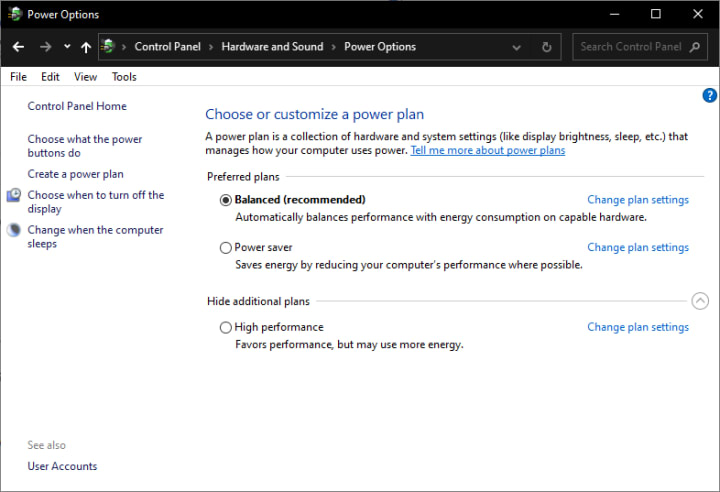720x492 pixels.
Task: Open Create a power plan link
Action: [76, 174]
